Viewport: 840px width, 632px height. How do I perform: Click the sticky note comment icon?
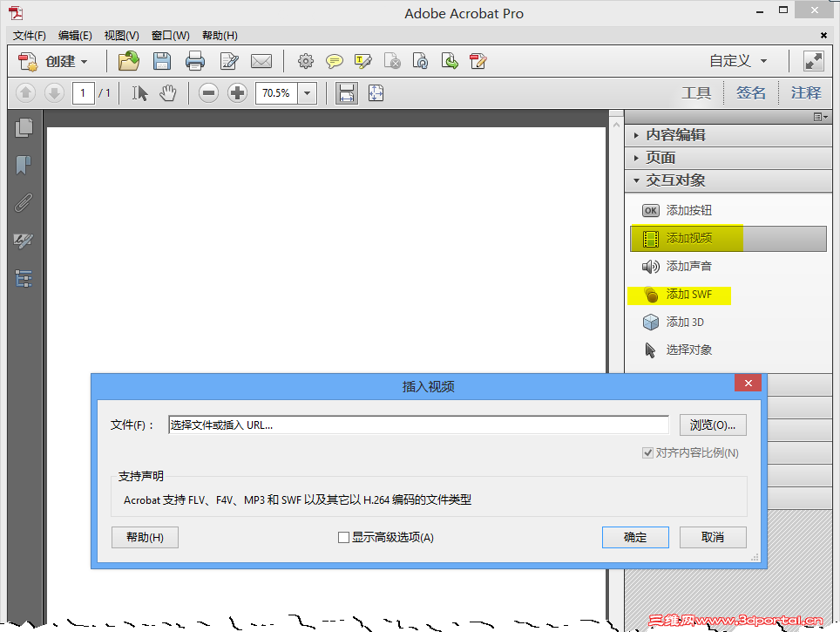click(335, 61)
